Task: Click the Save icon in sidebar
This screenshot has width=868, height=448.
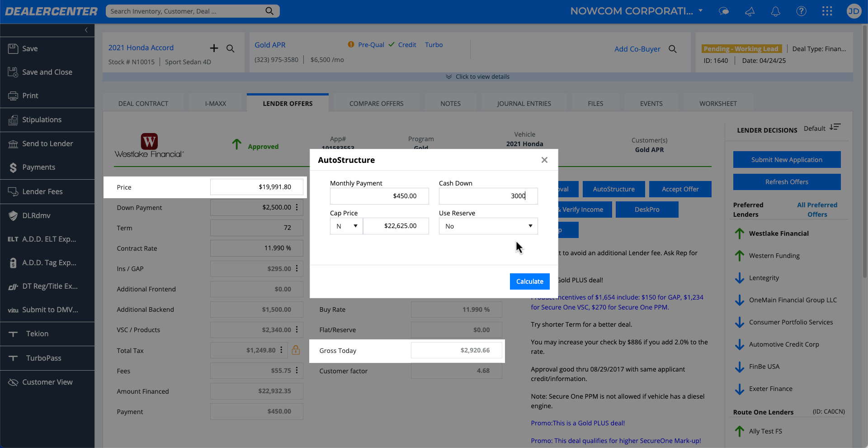Action: pyautogui.click(x=13, y=48)
